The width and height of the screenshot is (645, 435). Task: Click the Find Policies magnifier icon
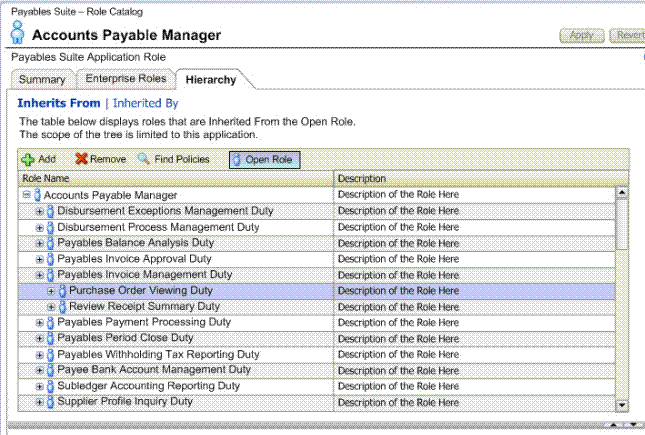(x=144, y=158)
